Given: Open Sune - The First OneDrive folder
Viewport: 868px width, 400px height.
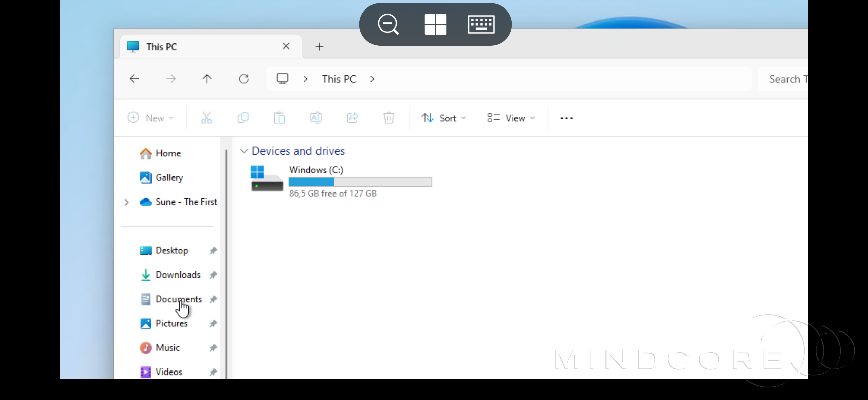Looking at the screenshot, I should (178, 202).
